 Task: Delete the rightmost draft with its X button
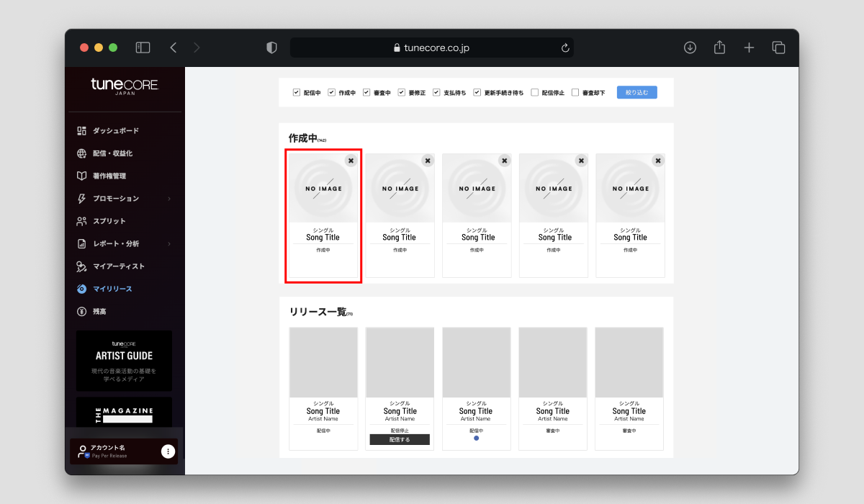[657, 161]
